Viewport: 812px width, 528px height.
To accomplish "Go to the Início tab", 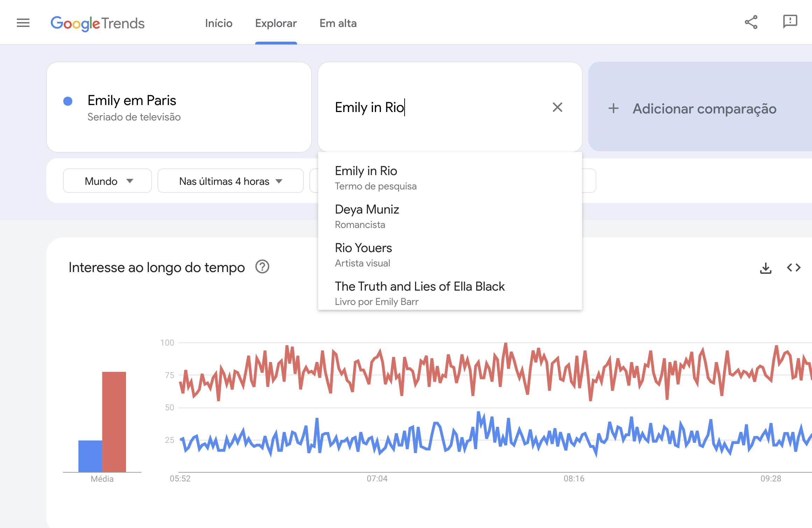I will click(219, 23).
